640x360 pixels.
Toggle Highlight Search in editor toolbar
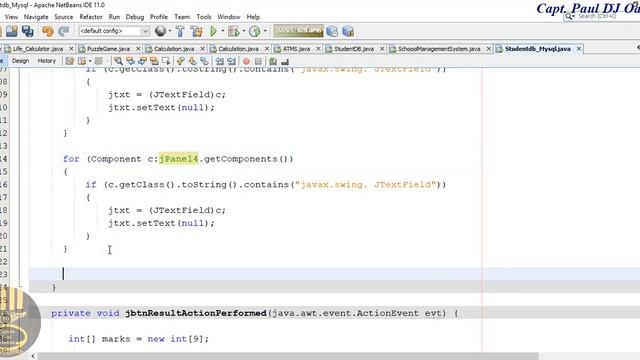(x=154, y=61)
